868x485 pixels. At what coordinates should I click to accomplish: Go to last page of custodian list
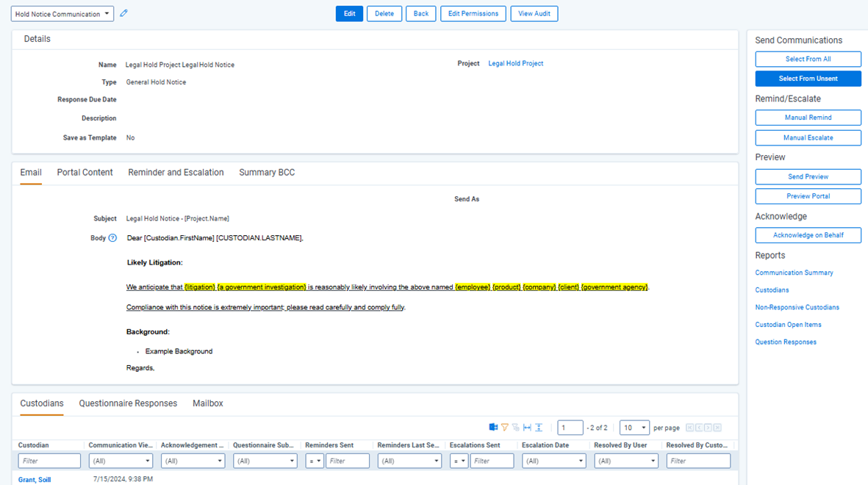(717, 428)
